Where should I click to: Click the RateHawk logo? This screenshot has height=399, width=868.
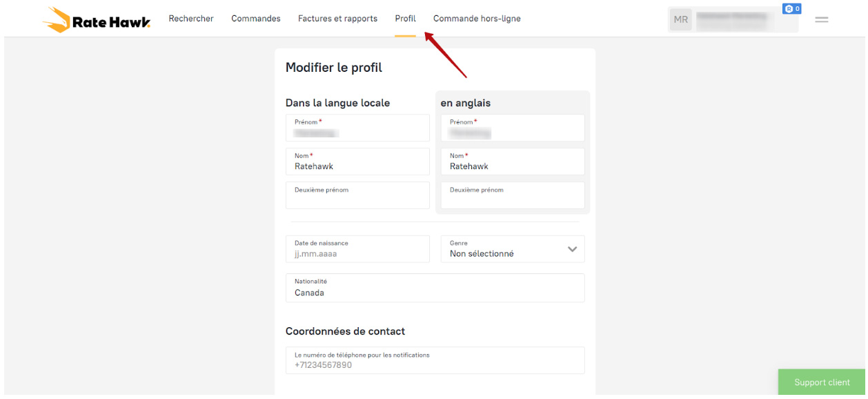tap(97, 19)
